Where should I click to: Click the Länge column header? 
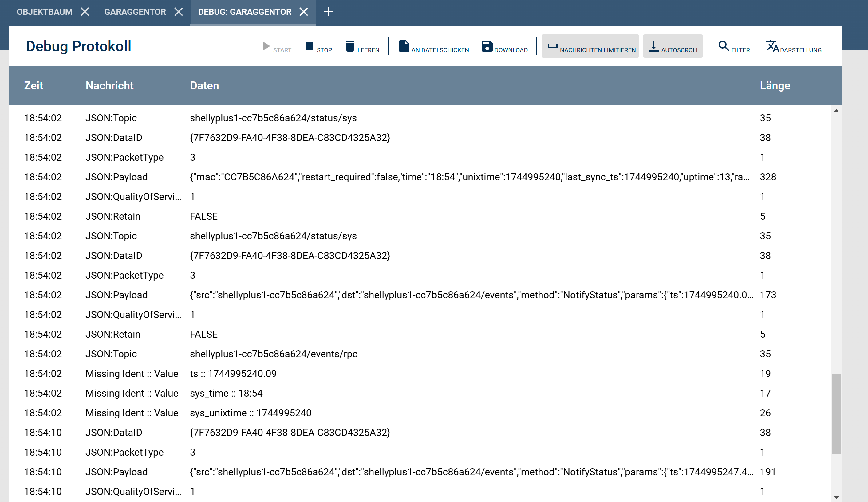(775, 85)
